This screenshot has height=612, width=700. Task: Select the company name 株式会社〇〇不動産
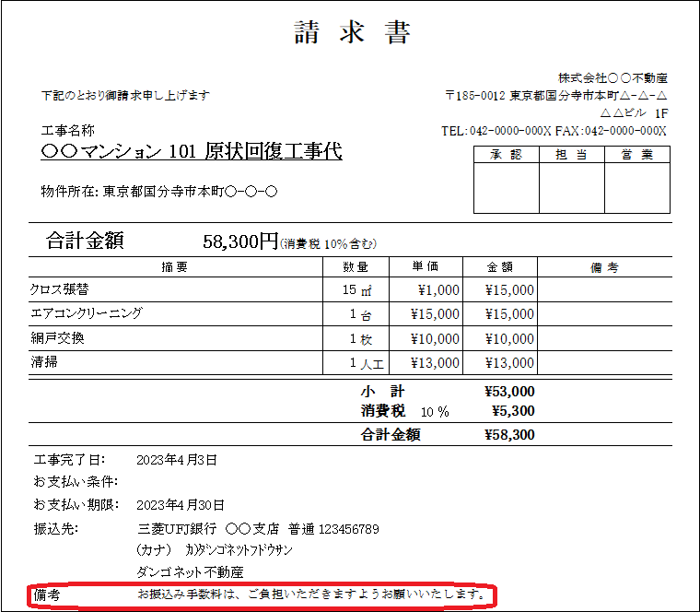tap(612, 77)
